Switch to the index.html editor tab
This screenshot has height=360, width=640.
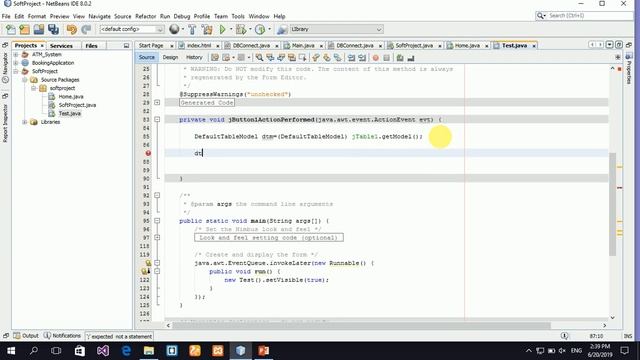pyautogui.click(x=199, y=46)
